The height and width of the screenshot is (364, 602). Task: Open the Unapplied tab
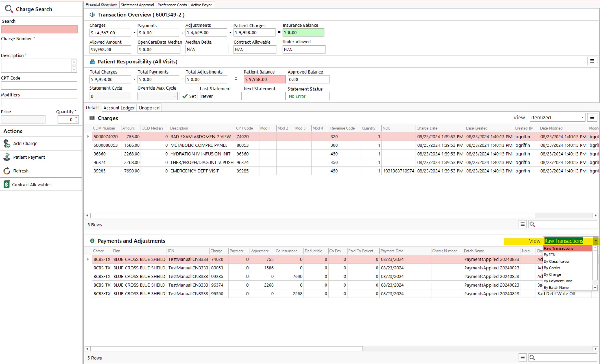150,108
